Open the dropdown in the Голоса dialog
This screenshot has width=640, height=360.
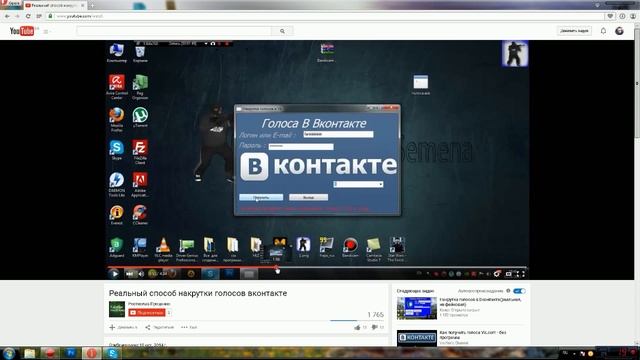pyautogui.click(x=358, y=184)
